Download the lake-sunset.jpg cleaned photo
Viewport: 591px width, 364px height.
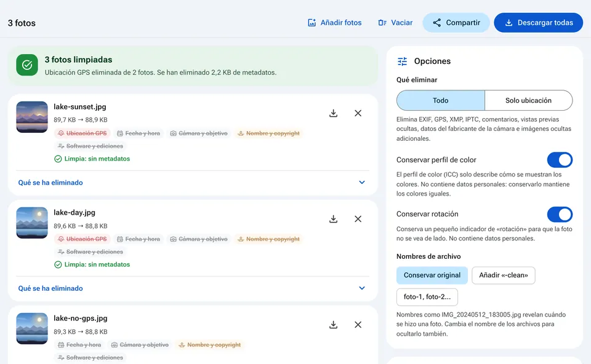(333, 113)
